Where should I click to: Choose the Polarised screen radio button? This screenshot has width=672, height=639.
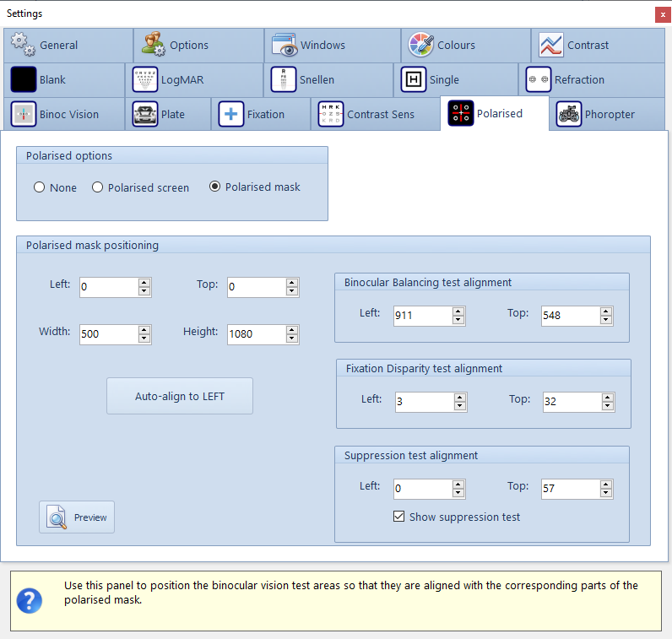(x=98, y=187)
